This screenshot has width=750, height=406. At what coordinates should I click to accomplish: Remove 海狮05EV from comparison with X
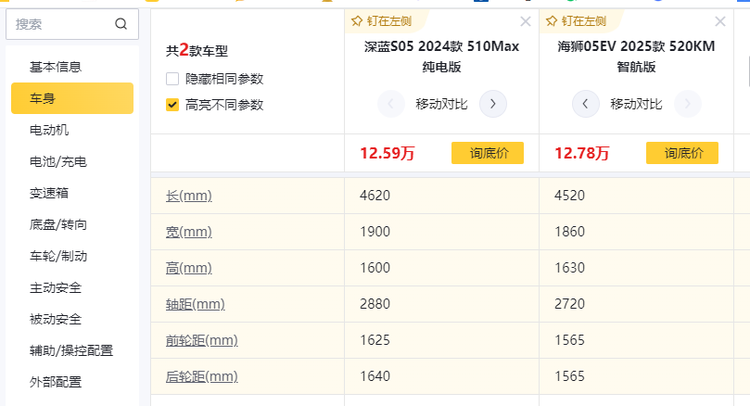click(x=720, y=21)
